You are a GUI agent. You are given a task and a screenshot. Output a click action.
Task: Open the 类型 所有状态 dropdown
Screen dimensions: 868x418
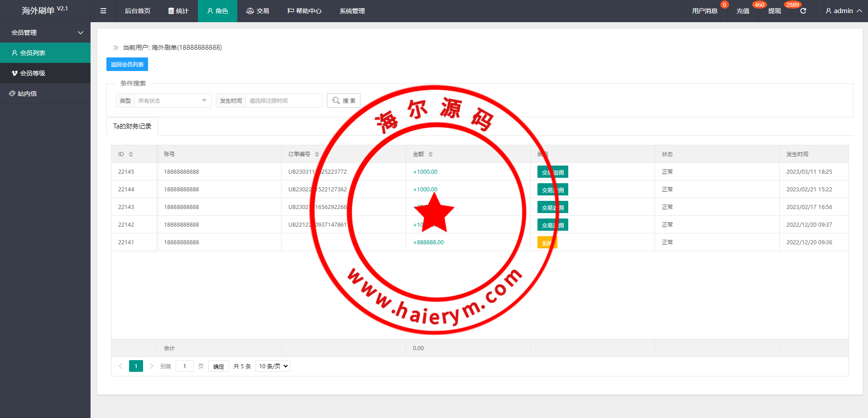pos(173,100)
